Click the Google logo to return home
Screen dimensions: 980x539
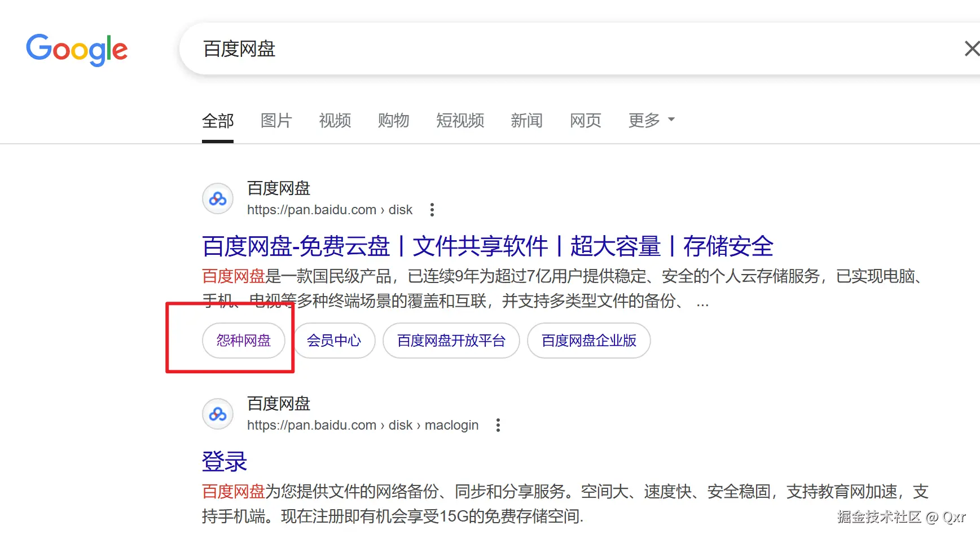(x=77, y=50)
